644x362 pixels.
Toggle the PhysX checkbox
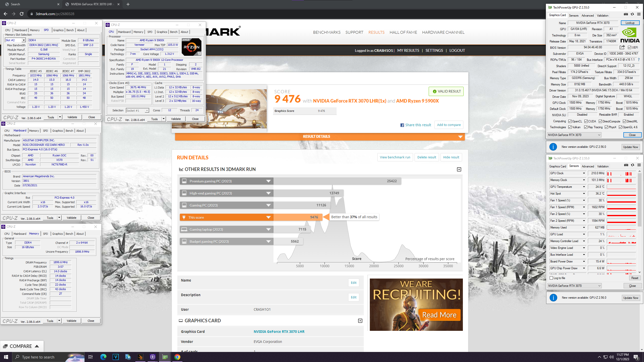[x=606, y=127]
